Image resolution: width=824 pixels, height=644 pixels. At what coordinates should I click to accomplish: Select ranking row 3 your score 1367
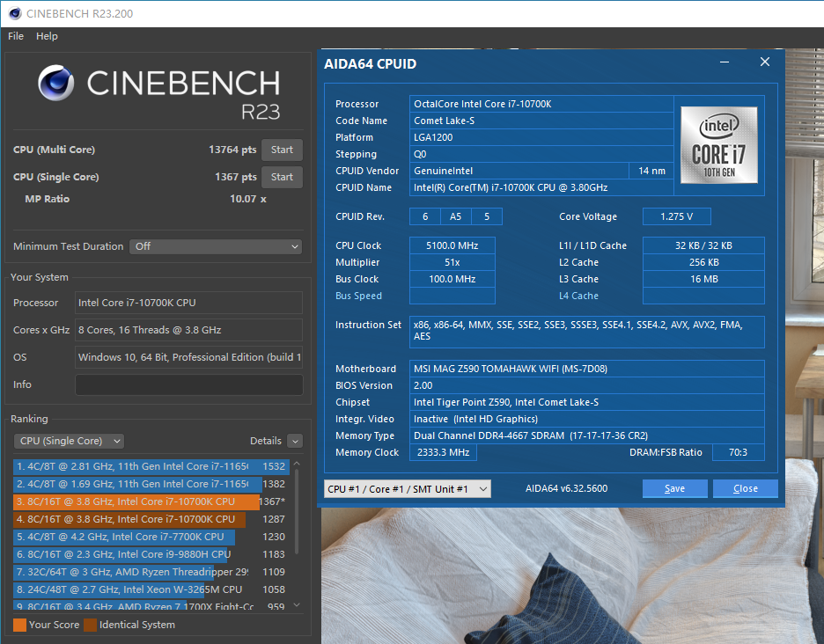point(151,501)
